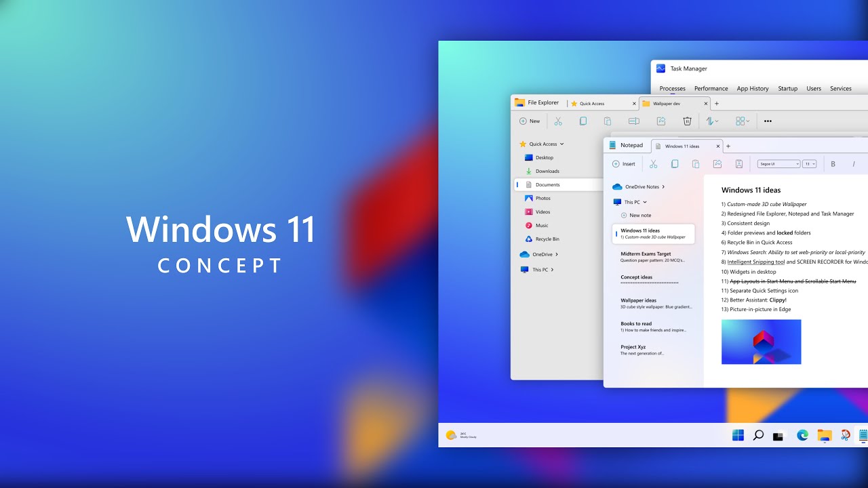
Task: Open Sort dropdown in File Explorer toolbar
Action: [712, 121]
